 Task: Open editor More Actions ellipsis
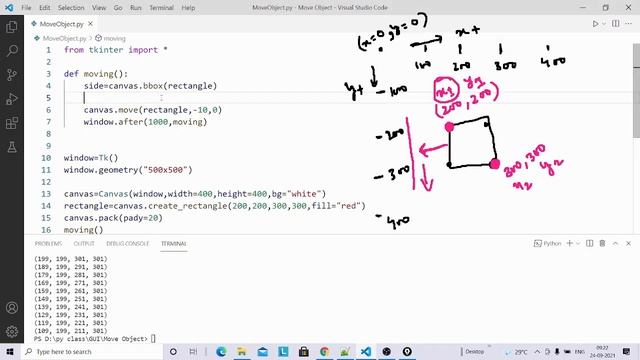tap(629, 24)
